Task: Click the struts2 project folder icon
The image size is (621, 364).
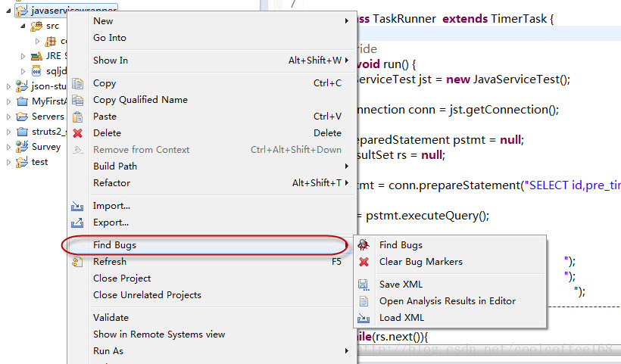Action: 22,132
